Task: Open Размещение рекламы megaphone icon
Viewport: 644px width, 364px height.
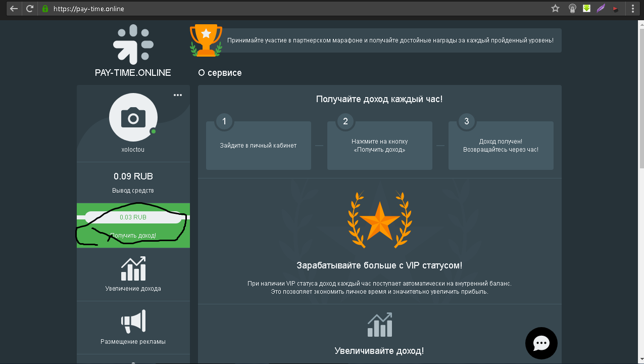Action: [133, 322]
